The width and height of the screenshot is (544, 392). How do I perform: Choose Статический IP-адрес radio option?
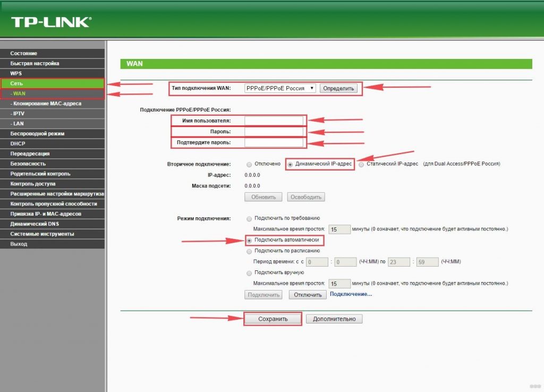tap(362, 164)
